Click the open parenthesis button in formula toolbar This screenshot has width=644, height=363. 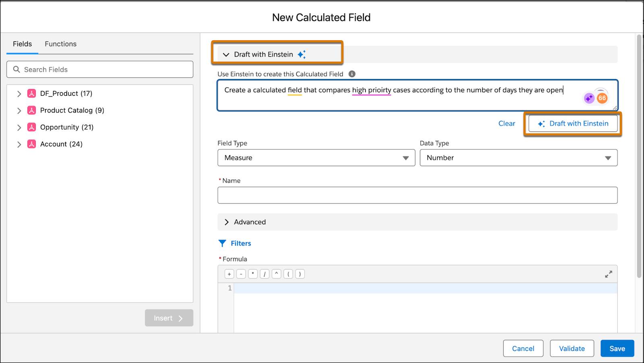click(x=288, y=274)
